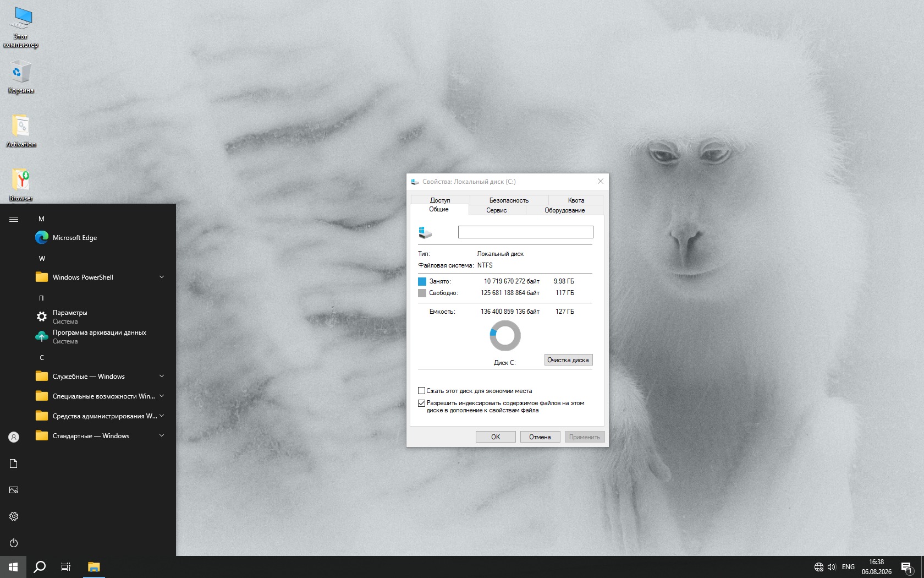Click the network globe tray icon
This screenshot has width=924, height=578.
tap(818, 567)
